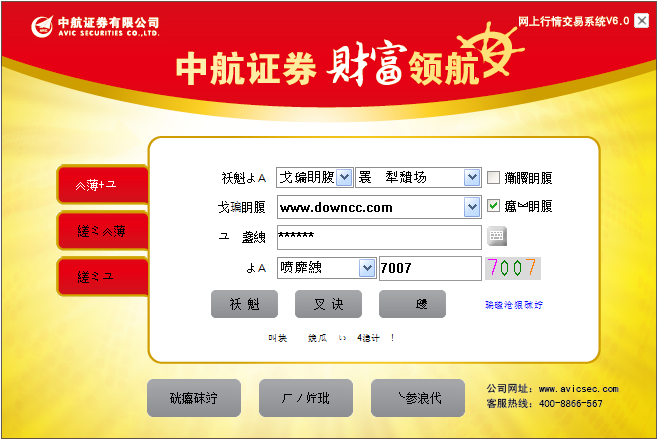
Task: Select the red side tab 巜薄+ユ
Action: 103,185
